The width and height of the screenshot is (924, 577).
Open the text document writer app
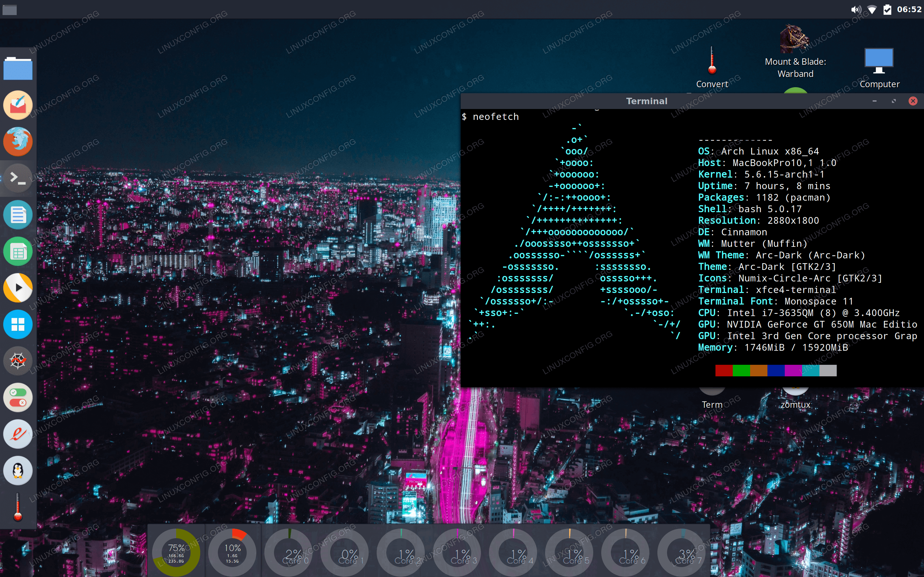tap(18, 214)
